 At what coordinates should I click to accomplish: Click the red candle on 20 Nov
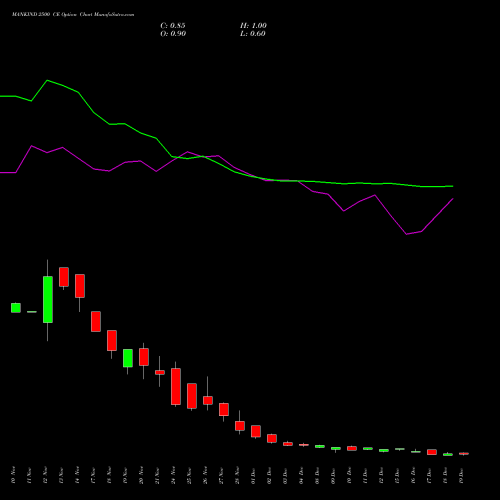144,357
